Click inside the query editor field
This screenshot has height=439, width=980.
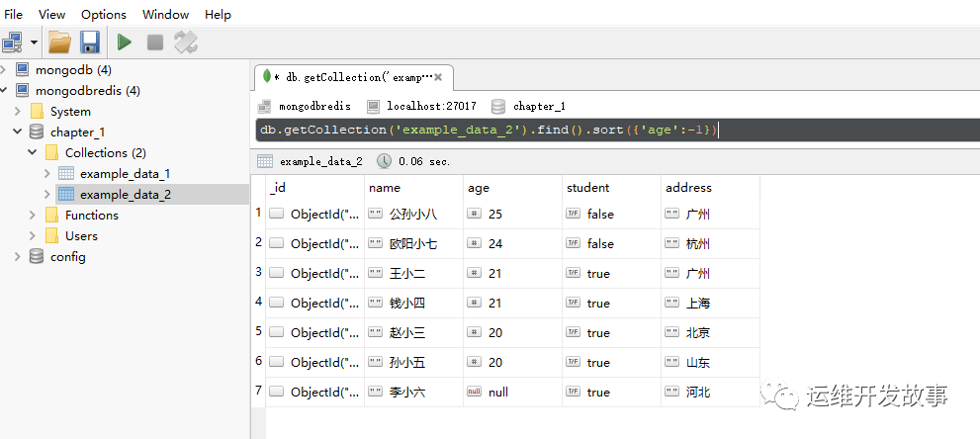(617, 130)
